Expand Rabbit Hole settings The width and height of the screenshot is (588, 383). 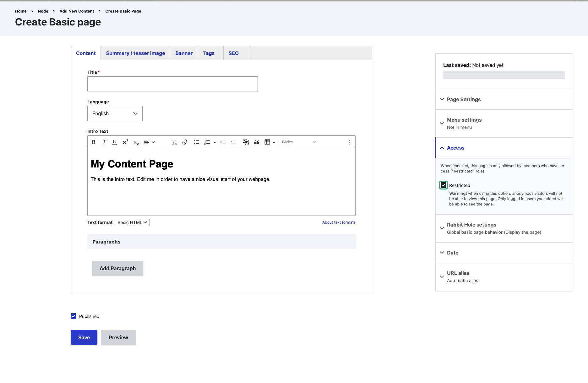pyautogui.click(x=504, y=228)
